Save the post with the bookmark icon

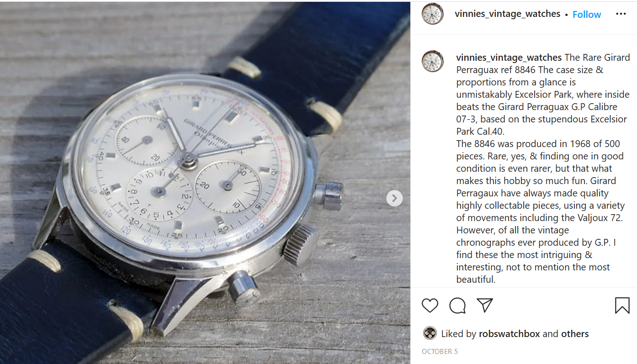pos(622,306)
